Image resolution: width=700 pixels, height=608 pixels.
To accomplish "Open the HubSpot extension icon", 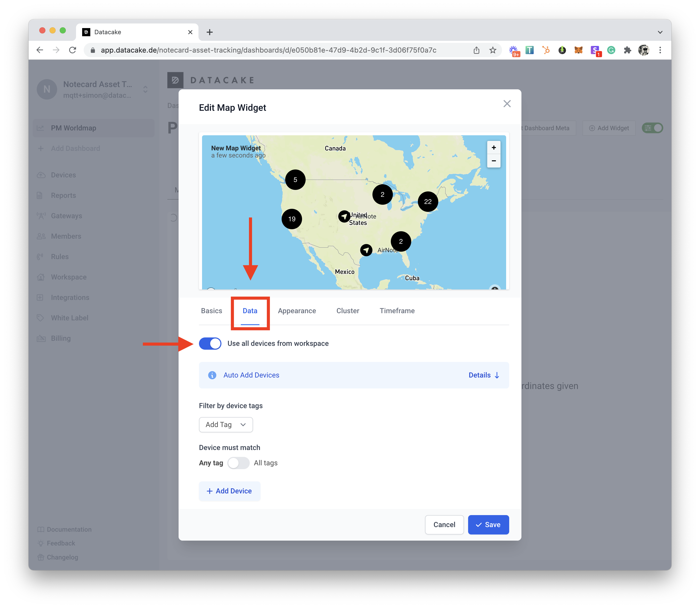I will (546, 50).
